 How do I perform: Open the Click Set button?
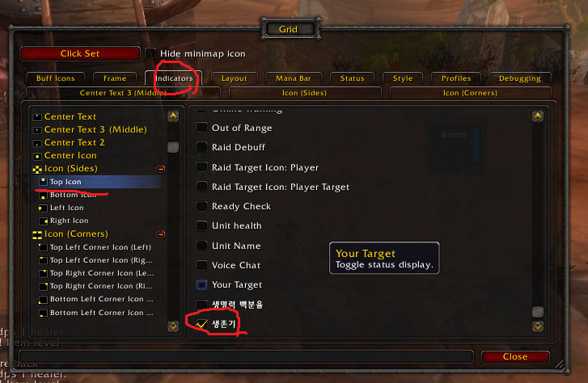pyautogui.click(x=80, y=53)
